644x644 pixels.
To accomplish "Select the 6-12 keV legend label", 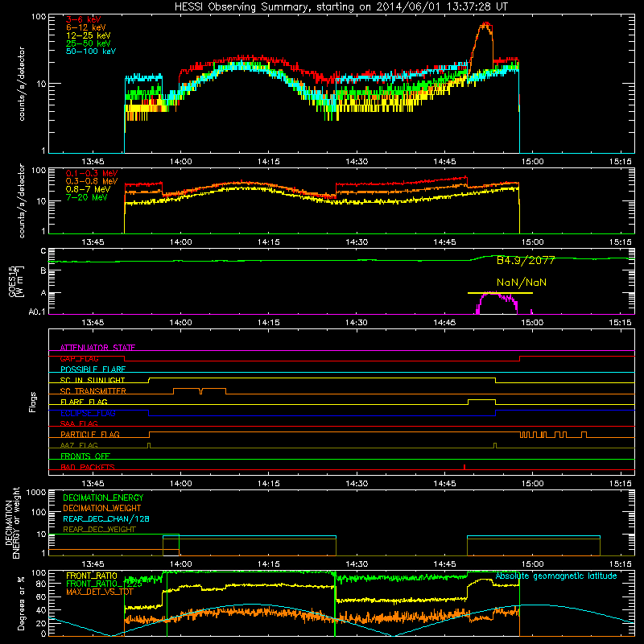I will pos(86,27).
